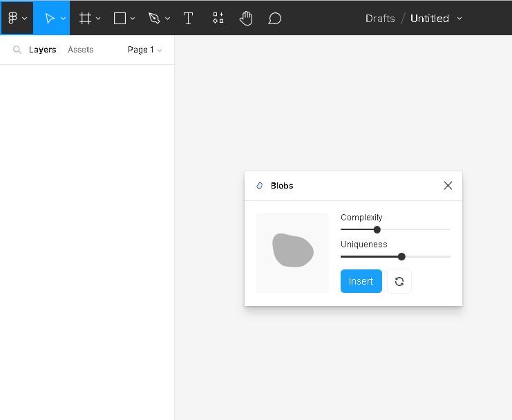Switch to the Layers tab
Screen dimensions: 512x420
42,50
